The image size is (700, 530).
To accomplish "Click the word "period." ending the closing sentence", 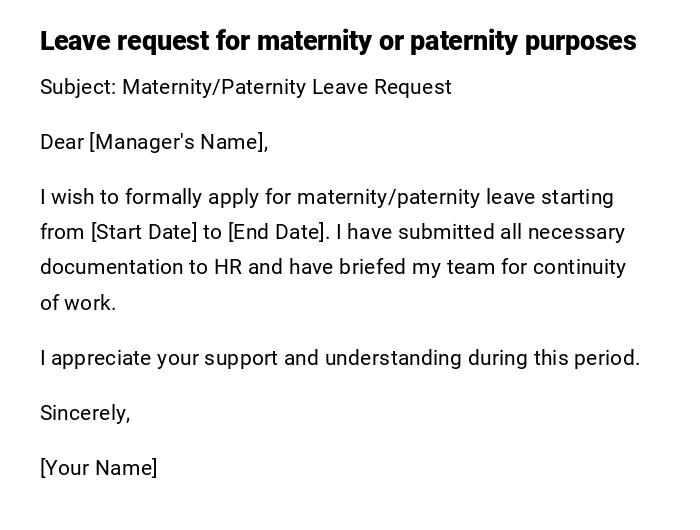I will (608, 358).
